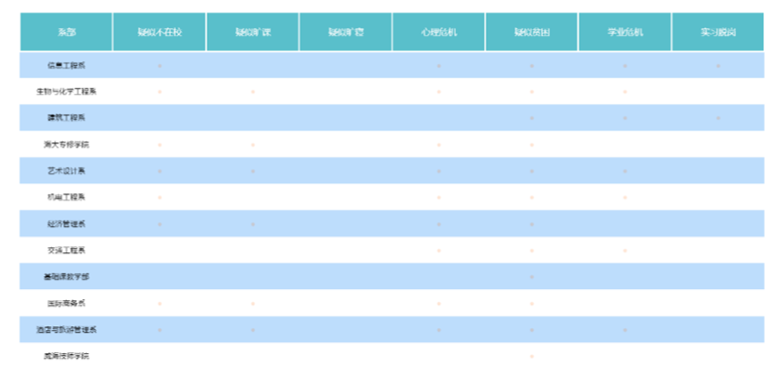This screenshot has width=778, height=377.
Task: Click 威海技师学院 dot under 疑似贫困
Action: pos(531,356)
